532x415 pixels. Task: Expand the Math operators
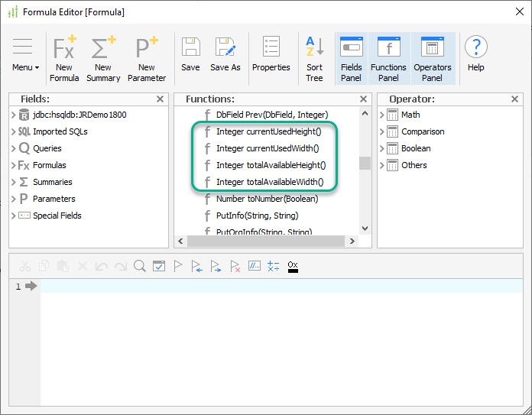(x=382, y=115)
